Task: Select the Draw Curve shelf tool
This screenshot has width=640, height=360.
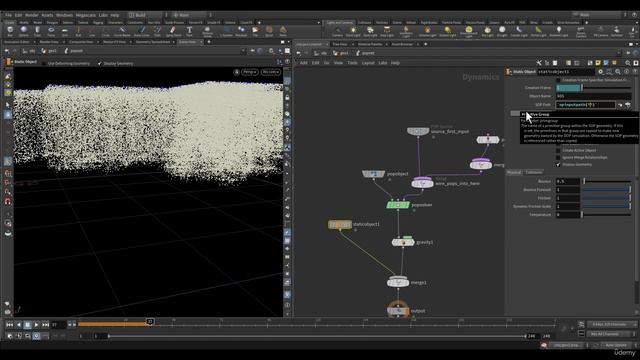Action: [142, 31]
